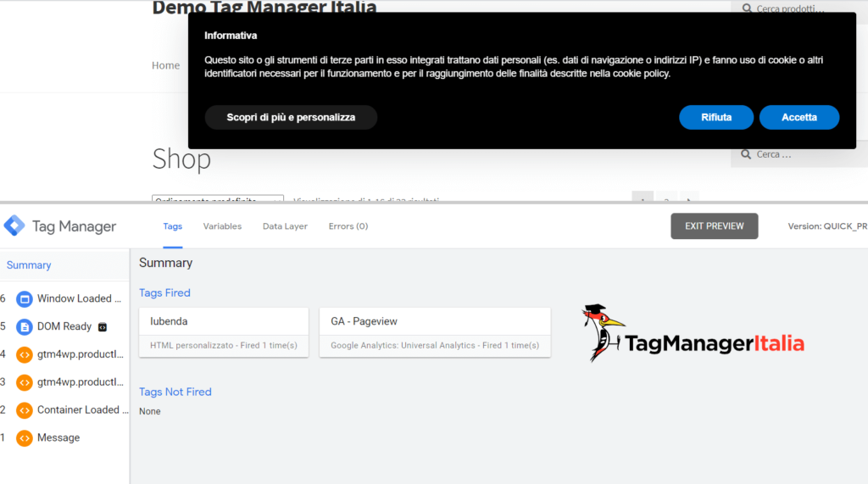Show the Errors (0) tab
The height and width of the screenshot is (484, 868).
[x=348, y=226]
